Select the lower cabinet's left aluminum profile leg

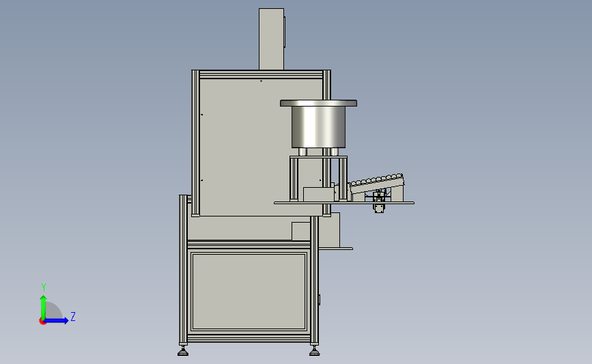coord(183,268)
